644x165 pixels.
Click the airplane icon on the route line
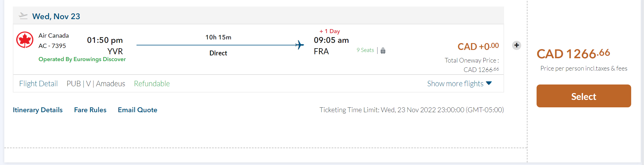click(x=300, y=45)
